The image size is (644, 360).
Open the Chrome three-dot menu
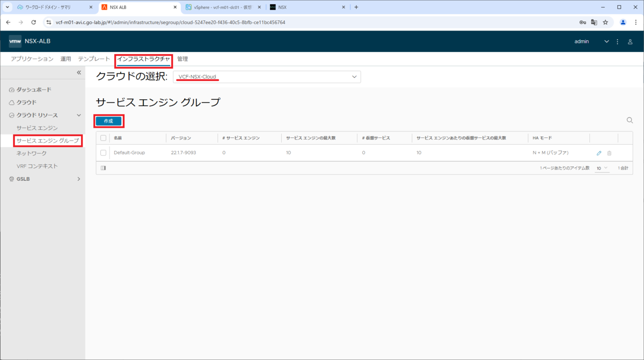click(635, 23)
